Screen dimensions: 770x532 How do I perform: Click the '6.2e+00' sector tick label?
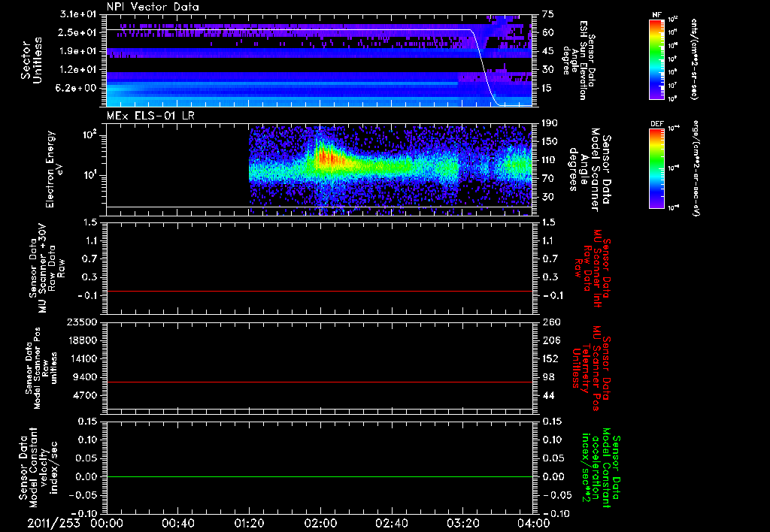click(77, 89)
